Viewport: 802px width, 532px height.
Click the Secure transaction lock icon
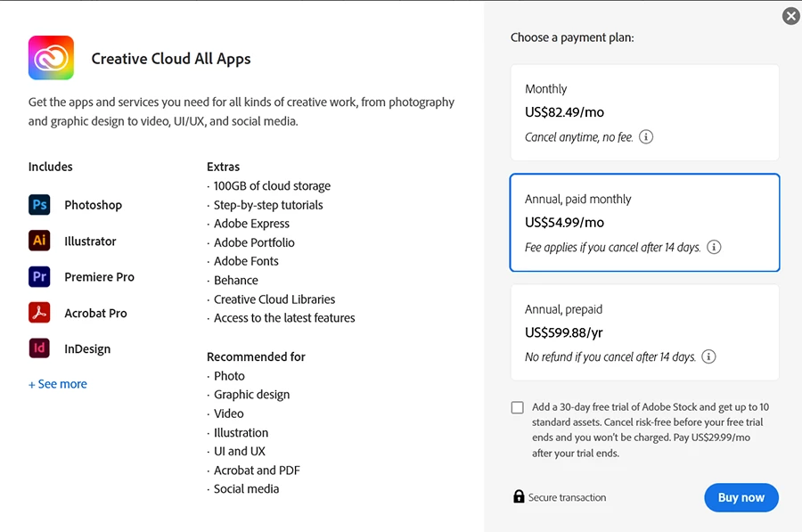519,496
